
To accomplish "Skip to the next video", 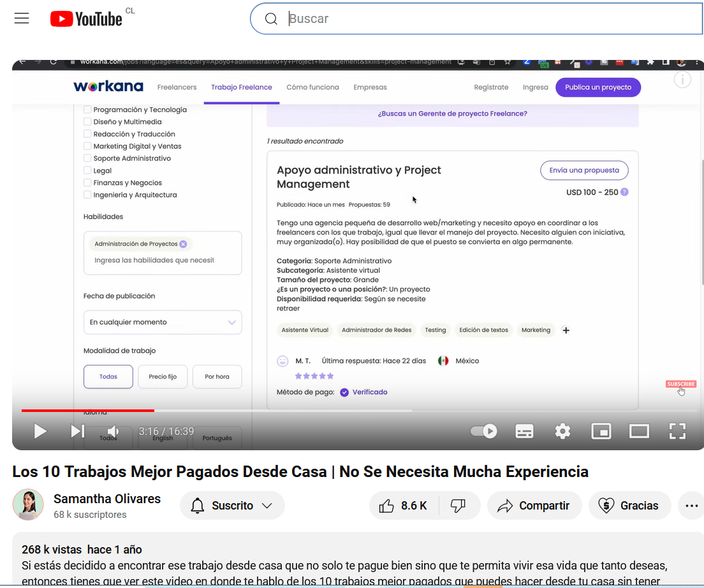I will point(78,431).
